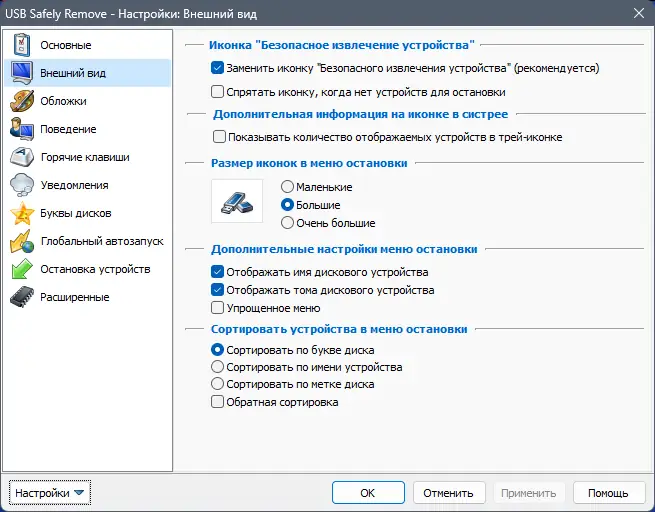Viewport: 655px width, 512px height.
Task: Click the Обложки palette icon
Action: [x=22, y=101]
